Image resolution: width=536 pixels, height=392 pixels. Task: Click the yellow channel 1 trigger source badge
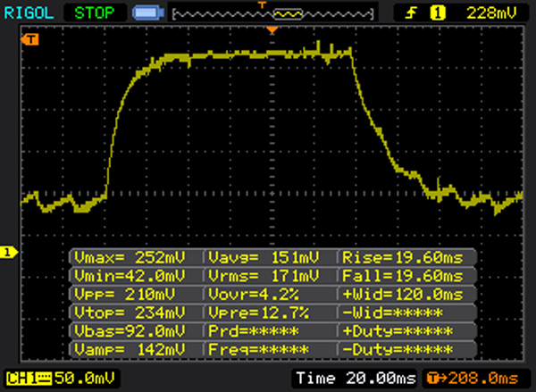438,13
